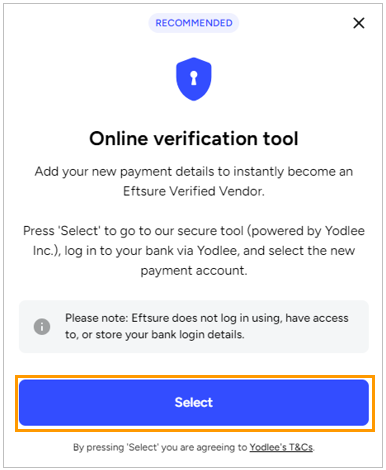Click the 'Online verification tool' heading
This screenshot has width=386, height=470.
[194, 138]
